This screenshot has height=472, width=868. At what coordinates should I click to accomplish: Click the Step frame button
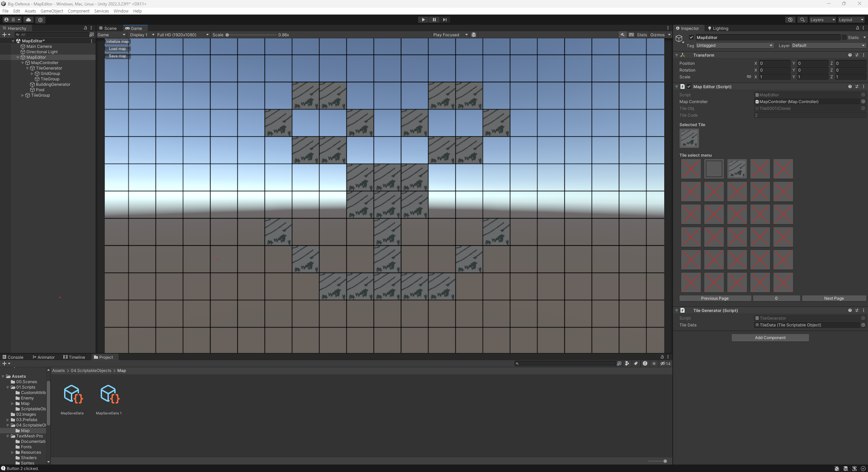click(x=445, y=20)
